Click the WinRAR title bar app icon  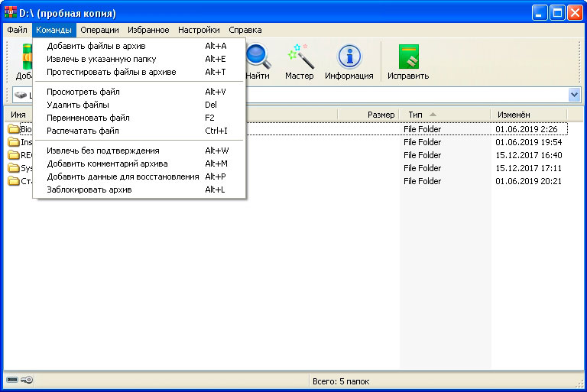[10, 12]
